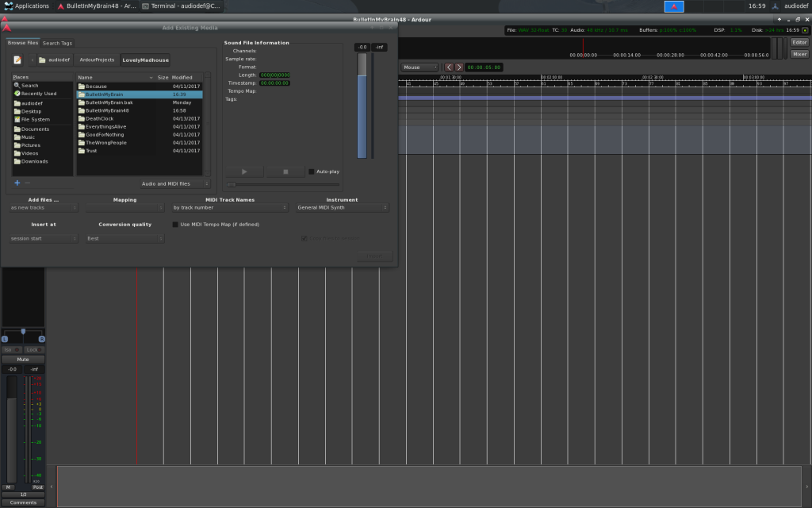This screenshot has height=508, width=812.
Task: Toggle the Post metering button
Action: (x=38, y=488)
